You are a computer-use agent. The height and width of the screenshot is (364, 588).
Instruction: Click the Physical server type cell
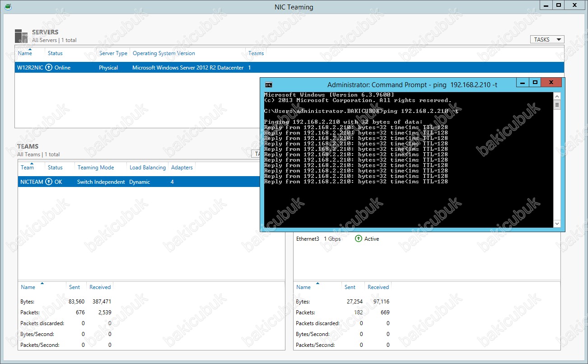108,68
